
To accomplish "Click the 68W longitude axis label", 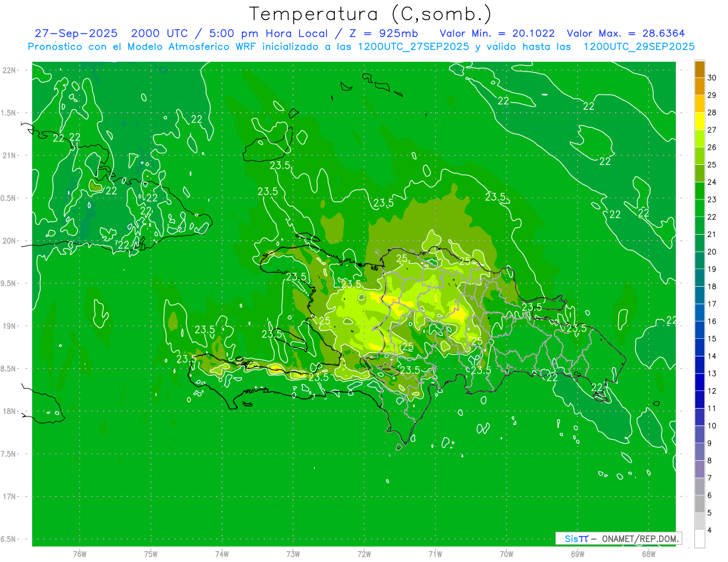I will [649, 554].
